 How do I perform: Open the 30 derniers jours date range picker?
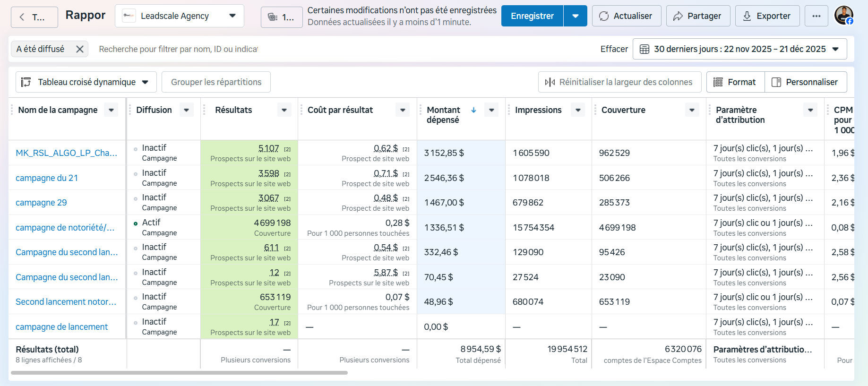pos(739,49)
